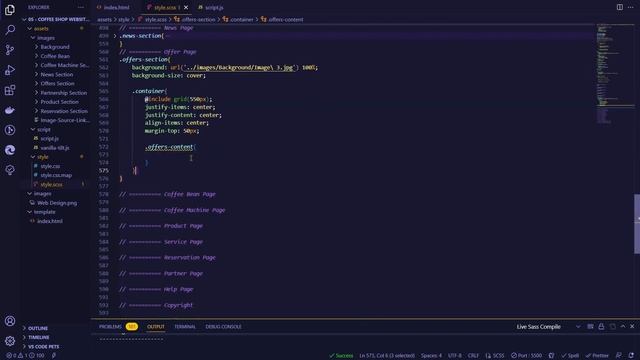Viewport: 640px width, 360px height.
Task: Click the editor vertical scrollbar thumb
Action: (x=637, y=224)
